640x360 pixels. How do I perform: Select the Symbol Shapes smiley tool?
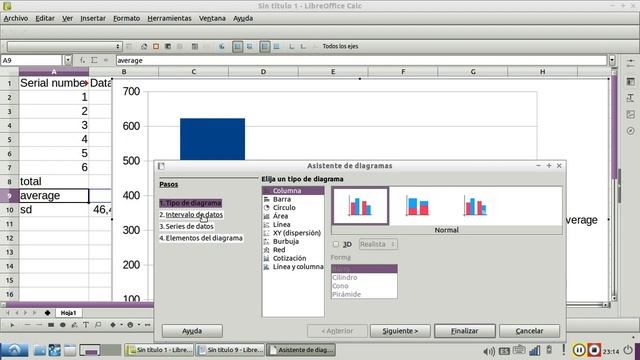coord(130,325)
